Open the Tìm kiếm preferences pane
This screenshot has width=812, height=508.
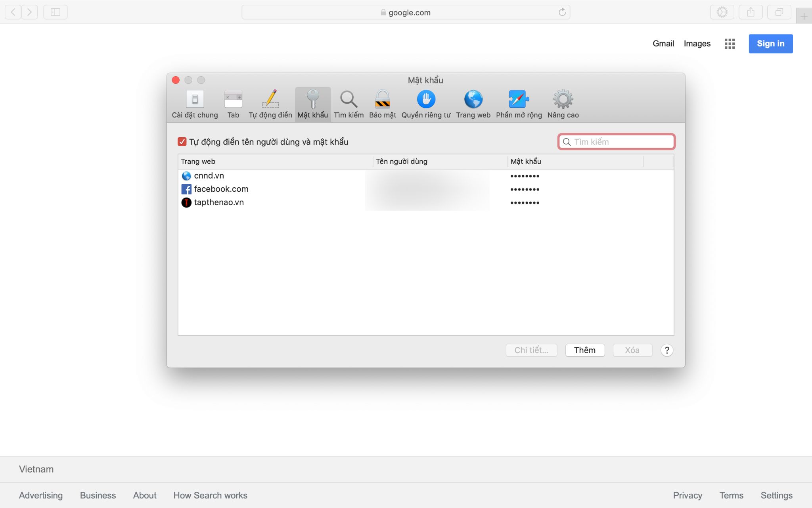pyautogui.click(x=349, y=104)
